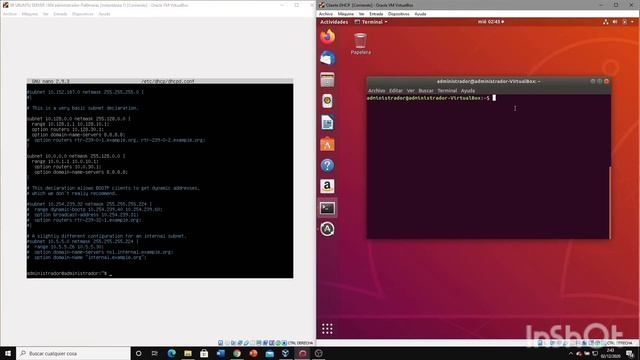Screen dimensions: 640x360
Task: Launch Microsoft Edge from taskbar
Action: (x=171, y=353)
